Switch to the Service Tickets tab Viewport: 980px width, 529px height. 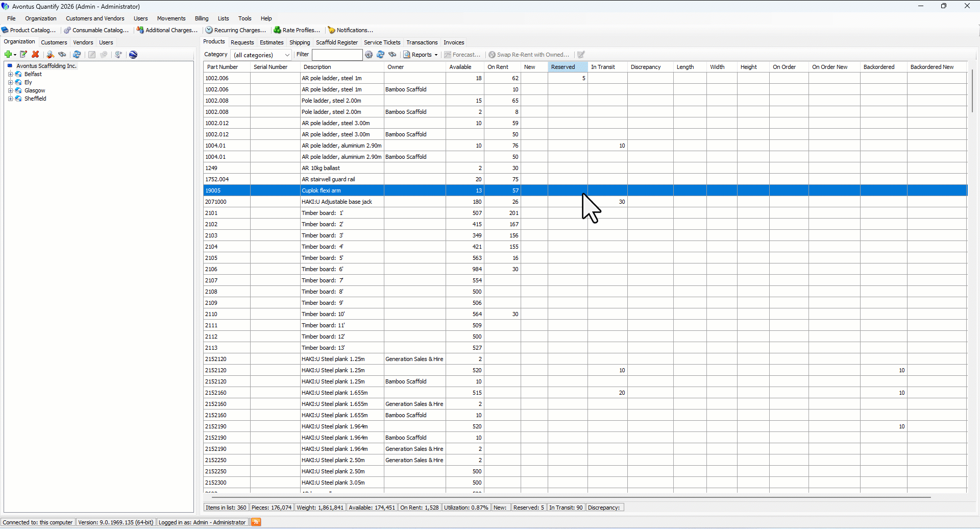click(382, 42)
